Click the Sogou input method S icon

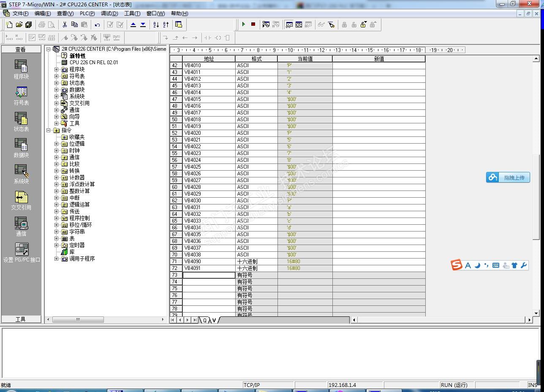click(x=457, y=265)
